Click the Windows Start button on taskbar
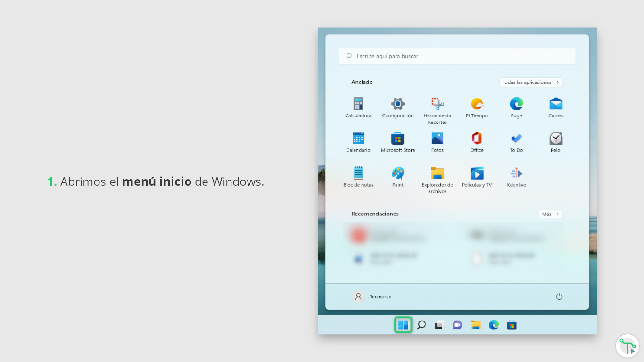Image resolution: width=644 pixels, height=362 pixels. coord(403,325)
